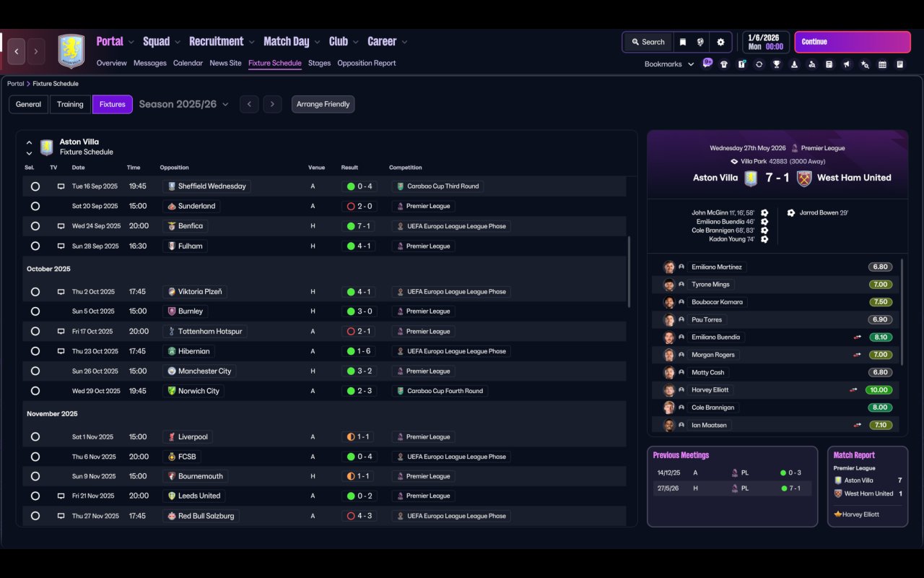The image size is (924, 578).
Task: Select the Leeds United fixture radio
Action: click(x=35, y=496)
